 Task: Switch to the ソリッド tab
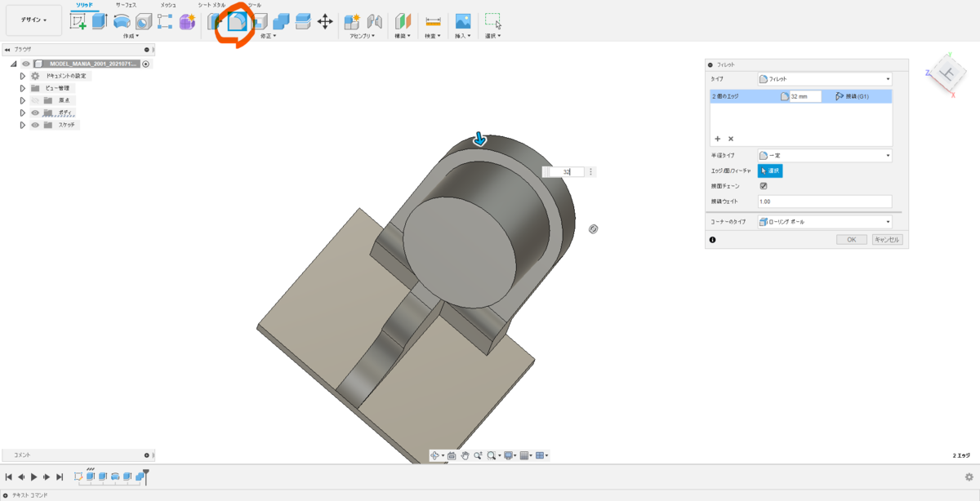[84, 4]
